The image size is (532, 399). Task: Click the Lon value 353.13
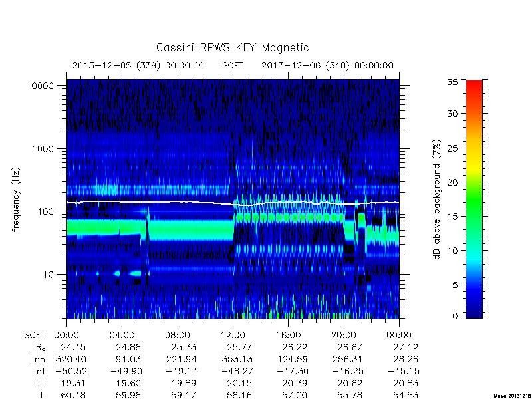[237, 359]
